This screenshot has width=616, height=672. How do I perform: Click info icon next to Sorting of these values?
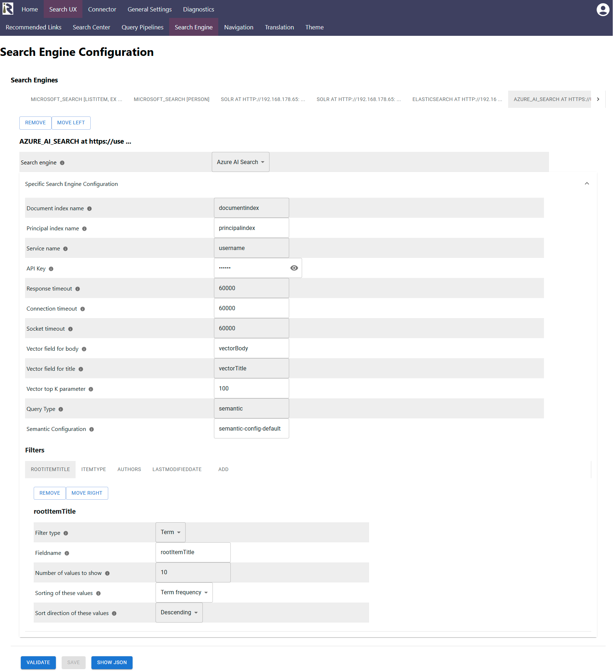point(99,593)
